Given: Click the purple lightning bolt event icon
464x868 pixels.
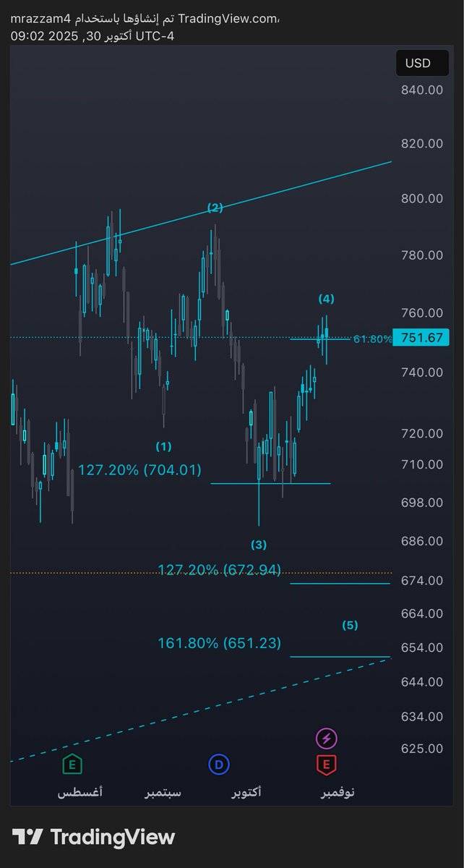Looking at the screenshot, I should click(327, 739).
